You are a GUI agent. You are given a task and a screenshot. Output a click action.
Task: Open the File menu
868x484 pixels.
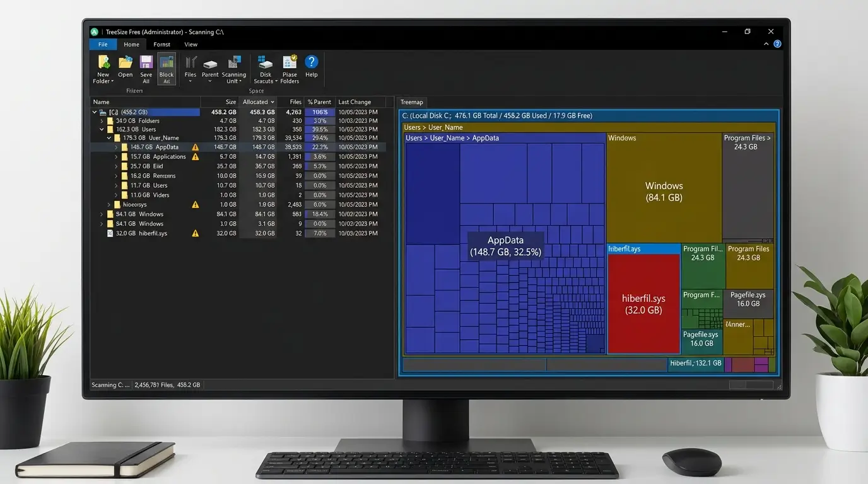(103, 44)
